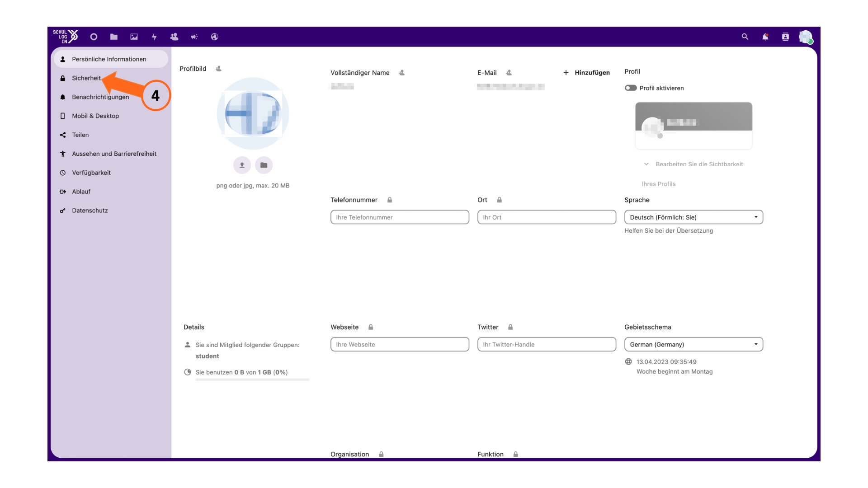Click the Schul Login logo
The image size is (868, 488).
click(x=65, y=37)
